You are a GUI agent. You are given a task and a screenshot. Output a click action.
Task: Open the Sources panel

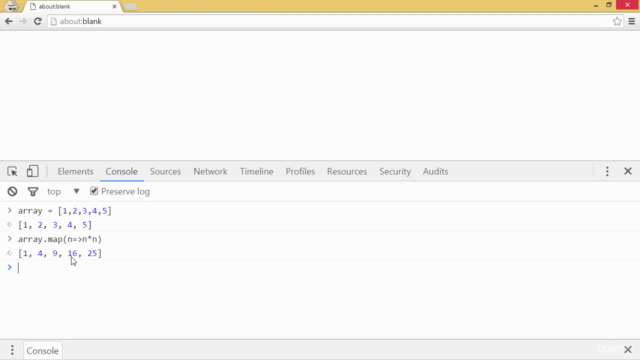click(165, 171)
